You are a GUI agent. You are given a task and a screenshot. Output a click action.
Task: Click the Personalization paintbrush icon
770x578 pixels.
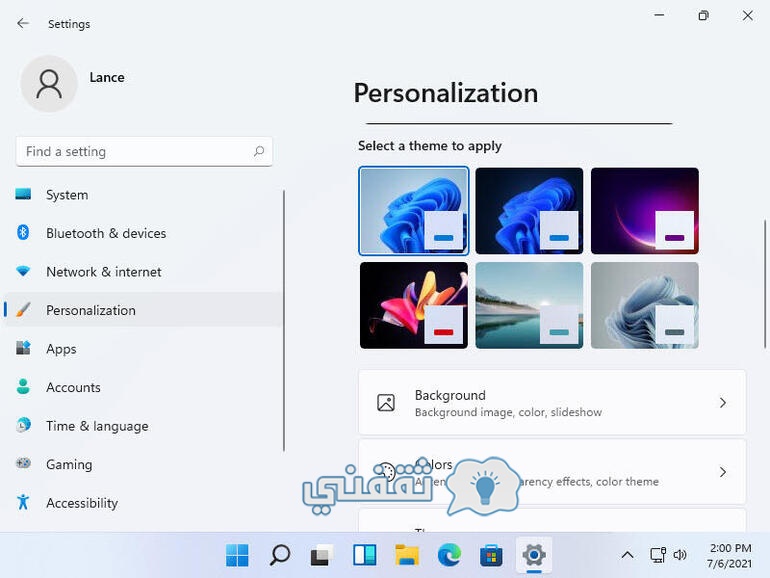(x=23, y=310)
